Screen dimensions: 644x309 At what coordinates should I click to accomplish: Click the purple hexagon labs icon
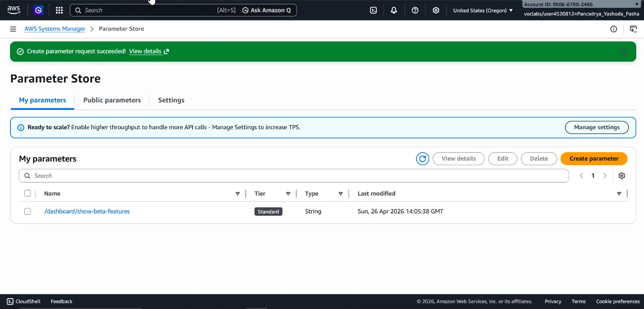click(x=39, y=10)
